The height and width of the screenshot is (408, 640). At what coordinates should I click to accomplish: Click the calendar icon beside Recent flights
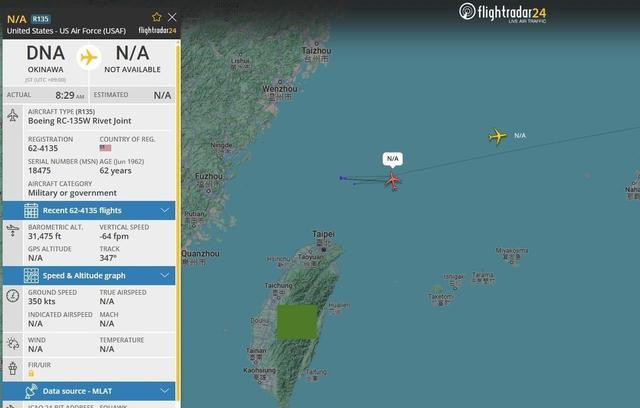point(31,211)
